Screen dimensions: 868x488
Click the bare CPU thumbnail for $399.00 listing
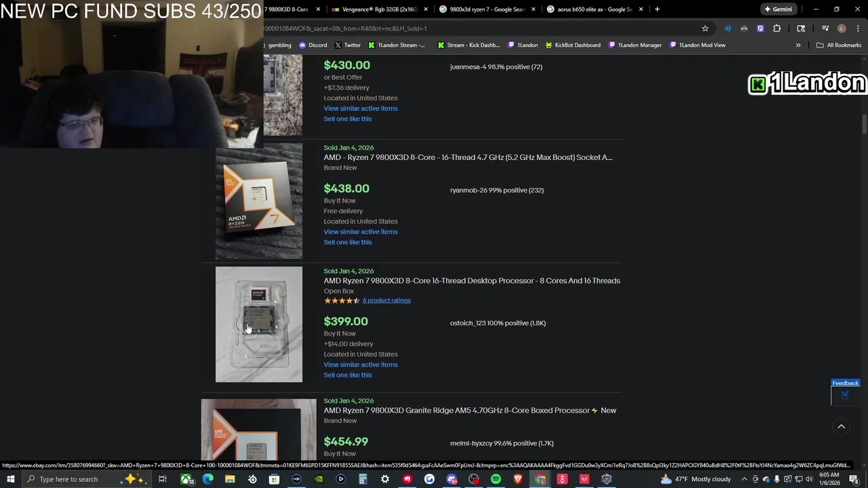click(259, 324)
